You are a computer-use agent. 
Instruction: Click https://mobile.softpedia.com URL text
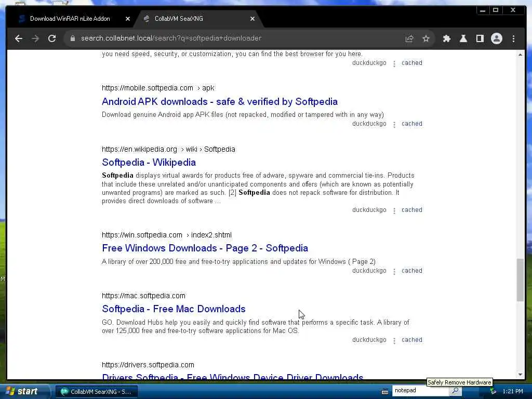click(x=147, y=88)
